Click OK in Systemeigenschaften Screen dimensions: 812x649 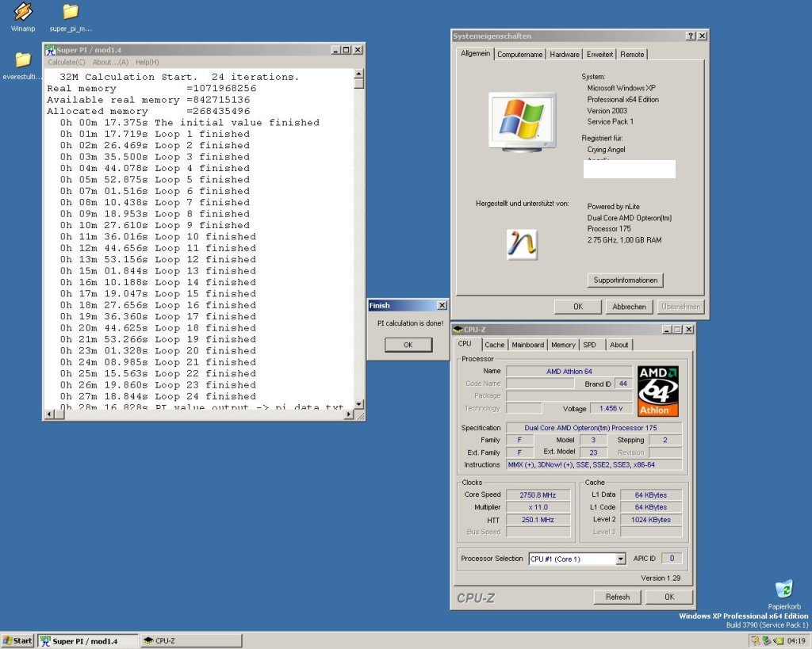coord(578,307)
